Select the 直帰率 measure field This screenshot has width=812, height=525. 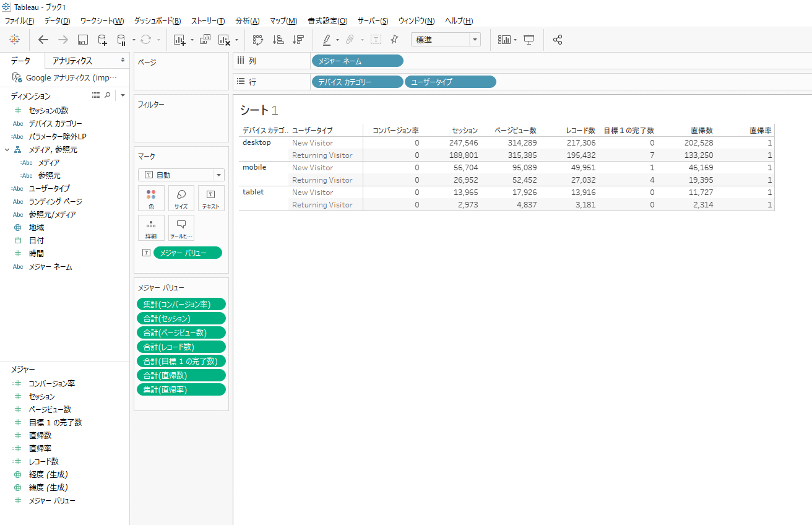[x=40, y=448]
